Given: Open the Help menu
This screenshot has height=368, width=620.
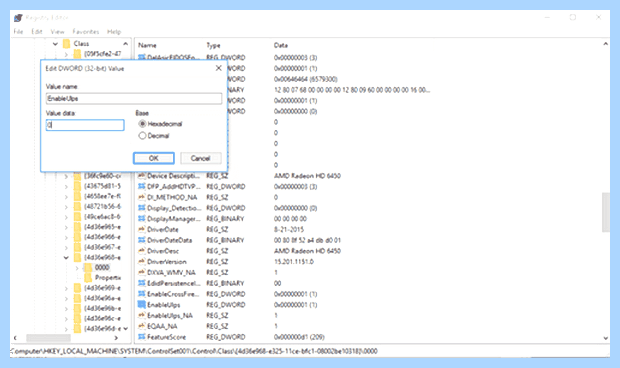Looking at the screenshot, I should (114, 32).
